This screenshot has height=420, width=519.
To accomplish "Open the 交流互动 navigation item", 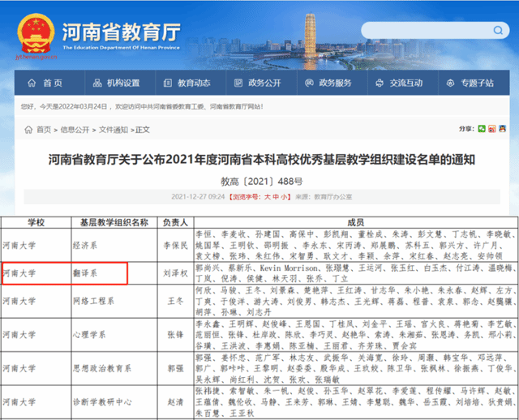I will pyautogui.click(x=403, y=83).
